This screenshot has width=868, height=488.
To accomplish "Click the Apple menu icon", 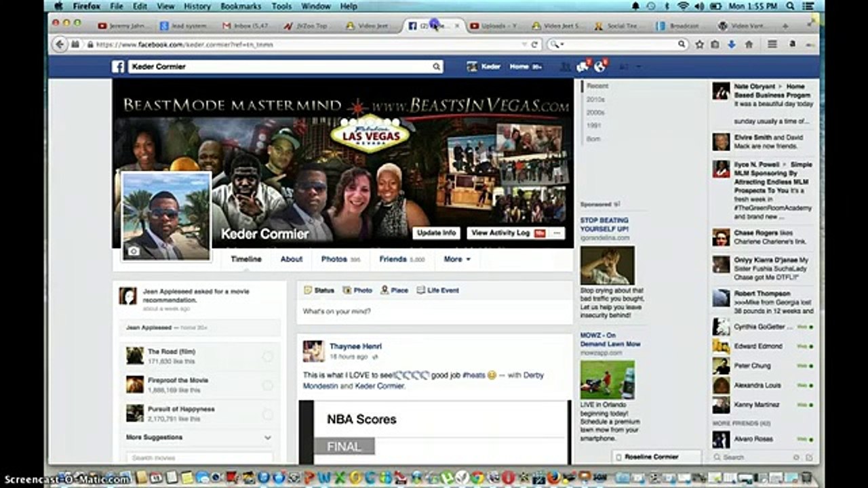I will (58, 6).
